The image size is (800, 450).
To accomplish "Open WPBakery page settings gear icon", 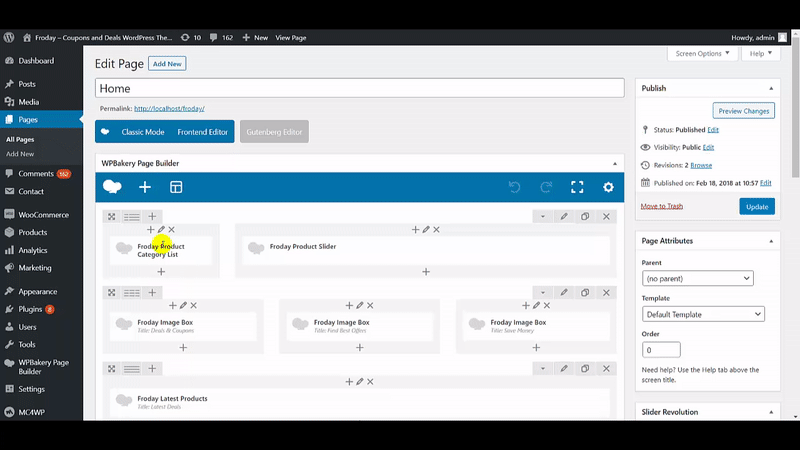I will pyautogui.click(x=608, y=187).
